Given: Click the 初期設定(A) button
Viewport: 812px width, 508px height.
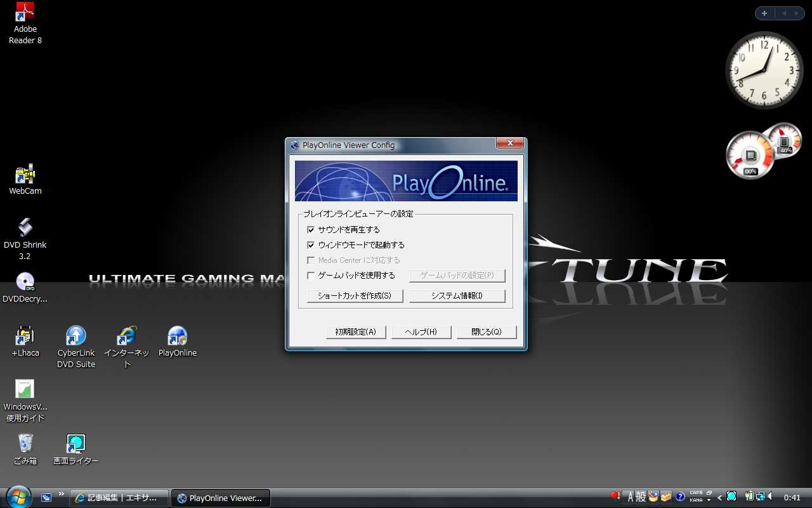Looking at the screenshot, I should (x=356, y=332).
